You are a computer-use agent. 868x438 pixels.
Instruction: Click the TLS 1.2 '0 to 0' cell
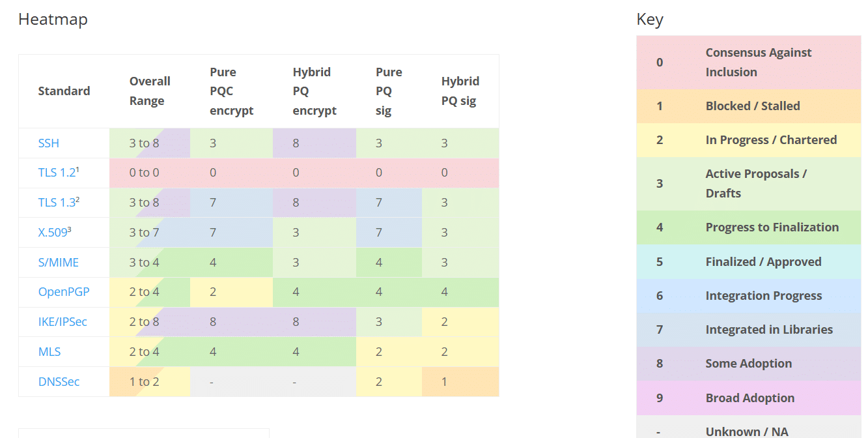(144, 173)
